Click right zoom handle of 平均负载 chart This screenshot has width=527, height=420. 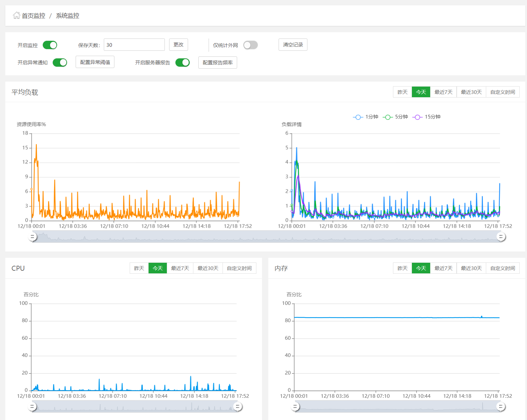pyautogui.click(x=501, y=237)
